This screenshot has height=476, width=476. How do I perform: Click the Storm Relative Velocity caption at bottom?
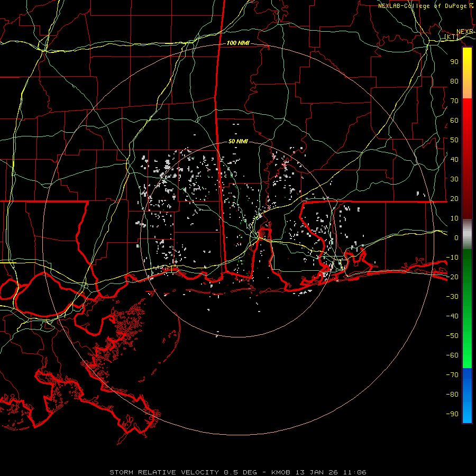click(x=238, y=472)
